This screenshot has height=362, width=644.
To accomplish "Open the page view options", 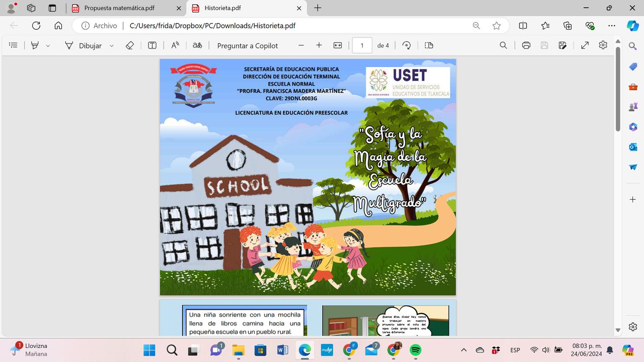I will [429, 45].
